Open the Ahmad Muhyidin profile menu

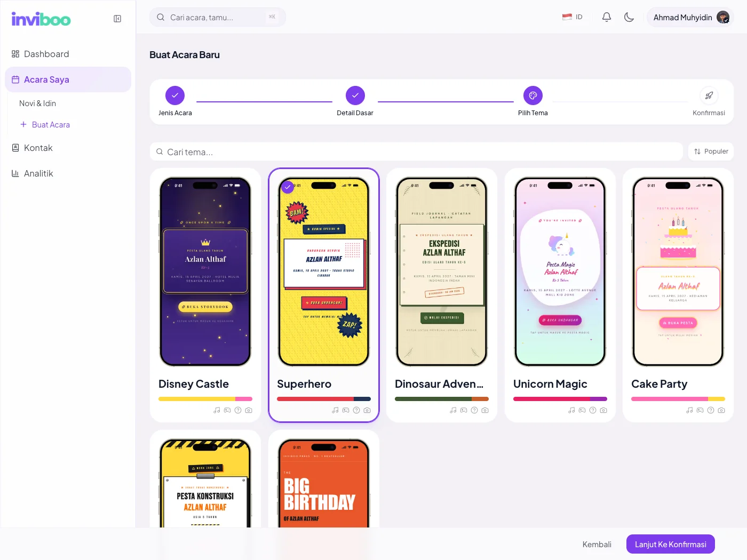click(690, 18)
